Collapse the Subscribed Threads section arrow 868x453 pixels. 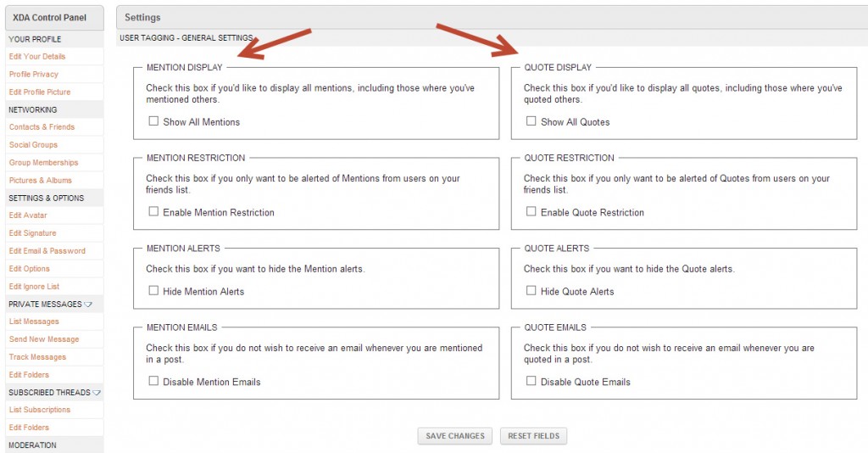(97, 393)
